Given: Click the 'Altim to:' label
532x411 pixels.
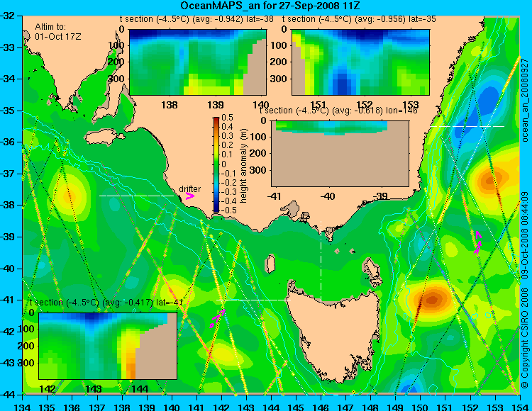Looking at the screenshot, I should (x=50, y=27).
